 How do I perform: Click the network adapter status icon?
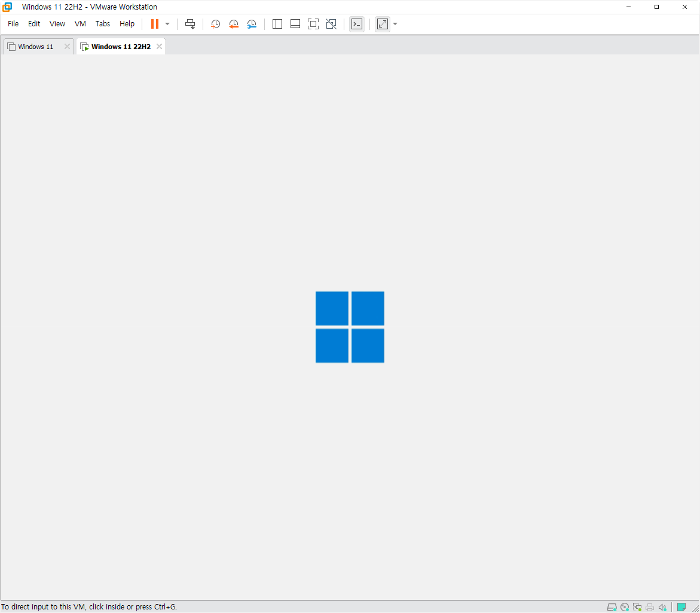tap(637, 607)
